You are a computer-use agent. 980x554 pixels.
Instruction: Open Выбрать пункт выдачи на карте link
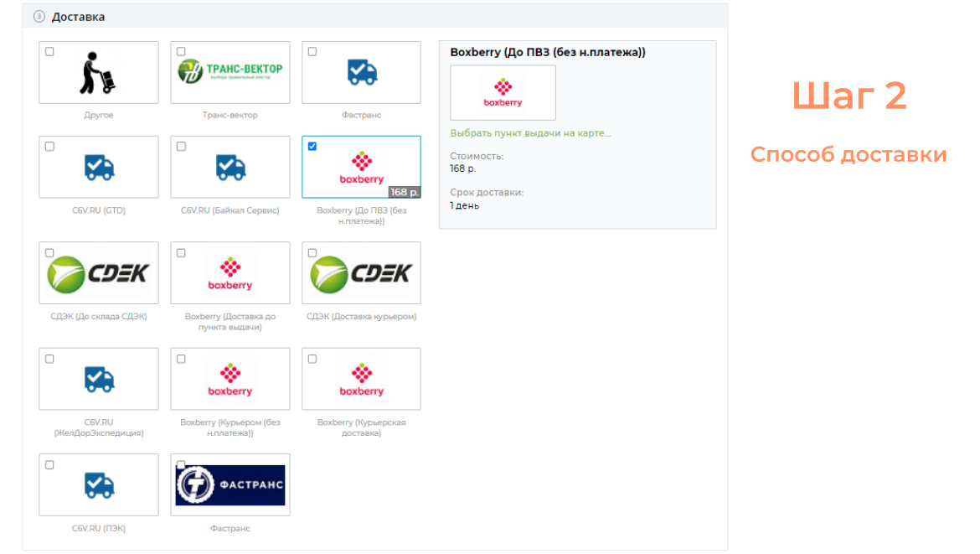tap(530, 133)
